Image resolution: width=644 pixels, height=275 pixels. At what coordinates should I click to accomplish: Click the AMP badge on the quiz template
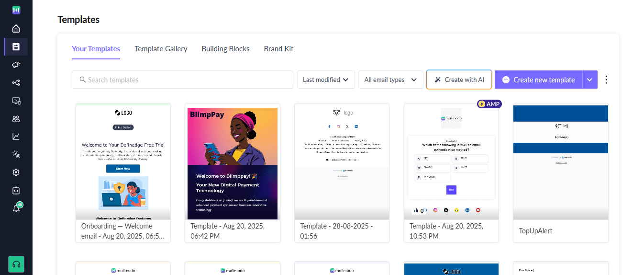(489, 104)
